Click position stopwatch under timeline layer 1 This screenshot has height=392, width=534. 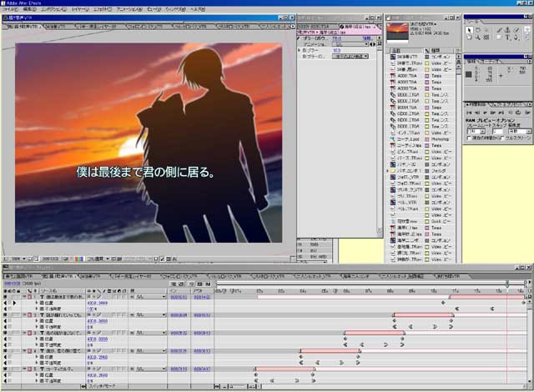42,303
